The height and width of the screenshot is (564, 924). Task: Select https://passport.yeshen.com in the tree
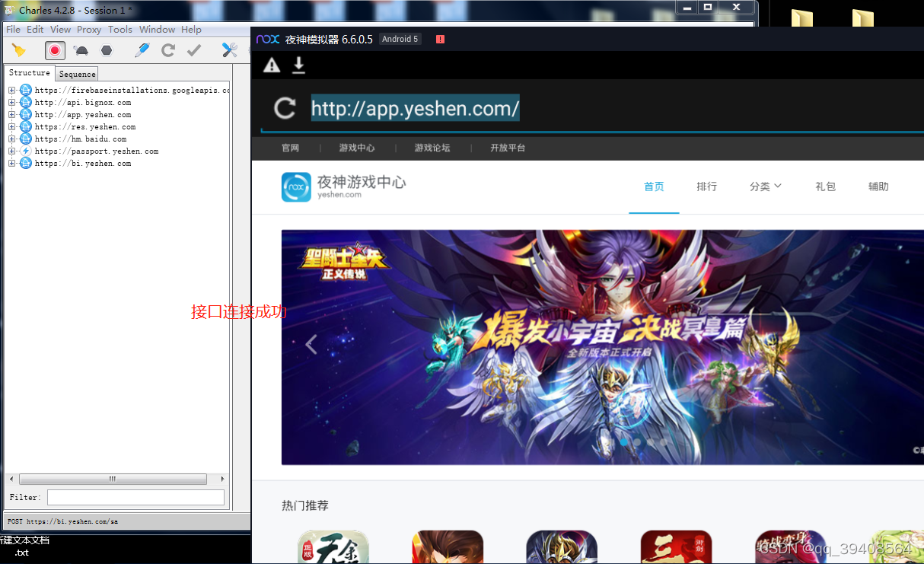point(97,151)
